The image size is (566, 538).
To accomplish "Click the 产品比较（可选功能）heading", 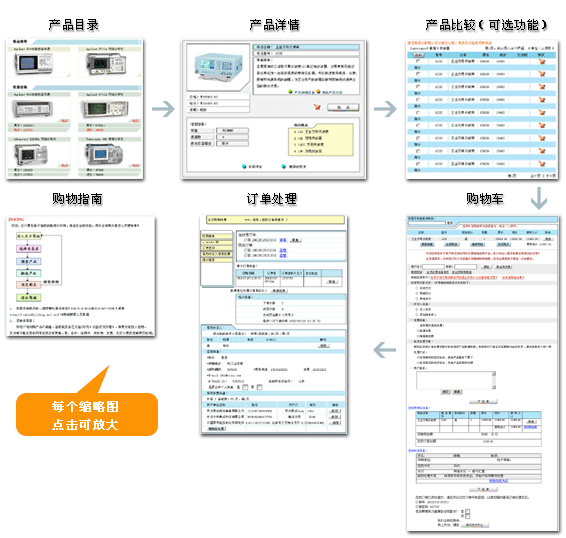I will pyautogui.click(x=486, y=25).
